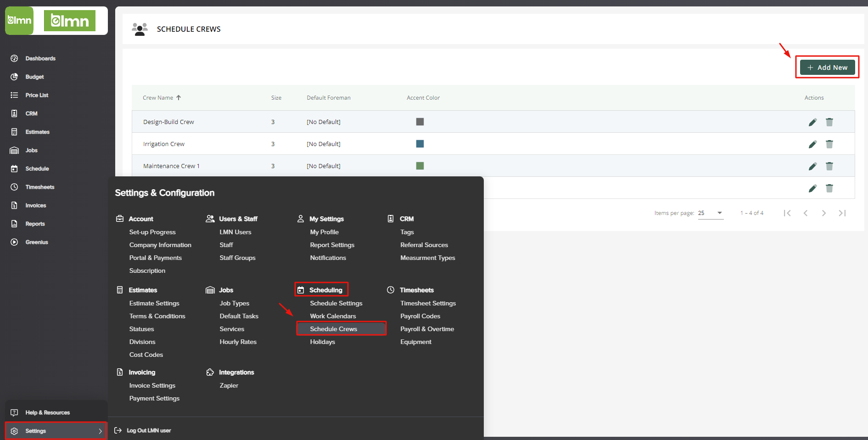Click the wide LMN logo banner
868x440 pixels.
(70, 21)
